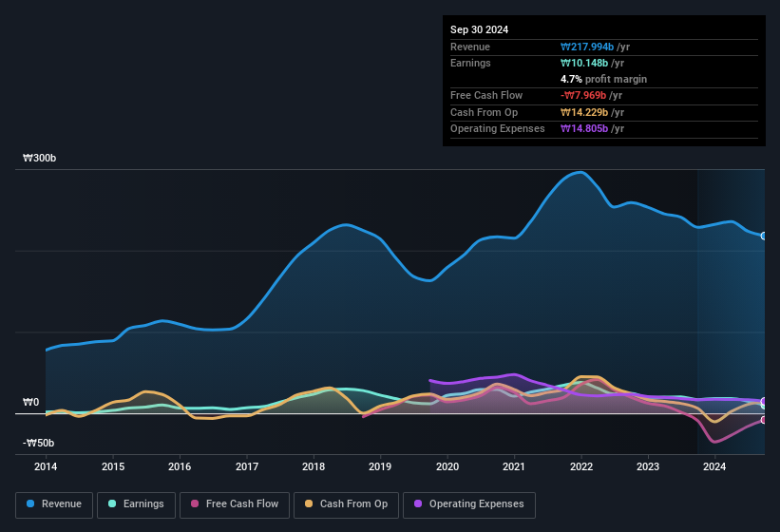Click the ₩217.994b revenue value in tooltip

click(x=593, y=47)
